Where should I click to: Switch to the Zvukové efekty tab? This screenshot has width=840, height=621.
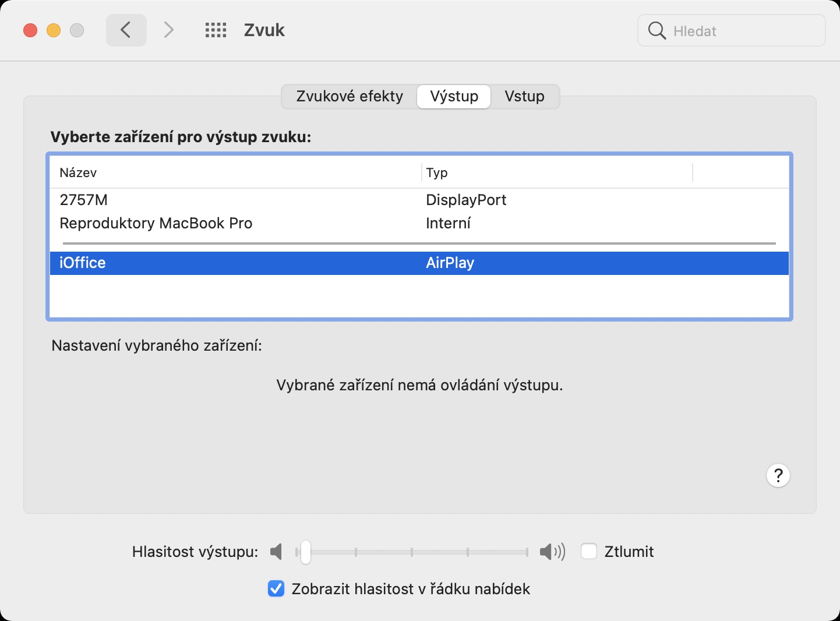[x=350, y=96]
